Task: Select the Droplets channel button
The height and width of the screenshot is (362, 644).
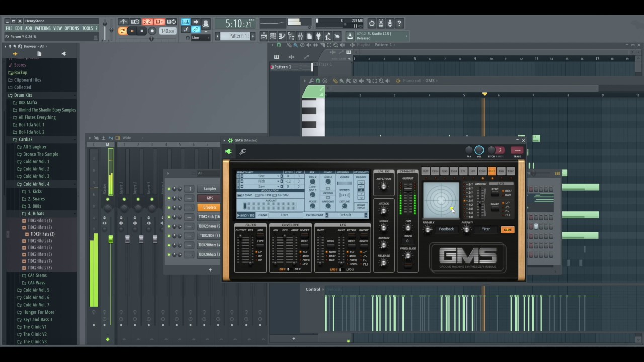Action: click(210, 207)
